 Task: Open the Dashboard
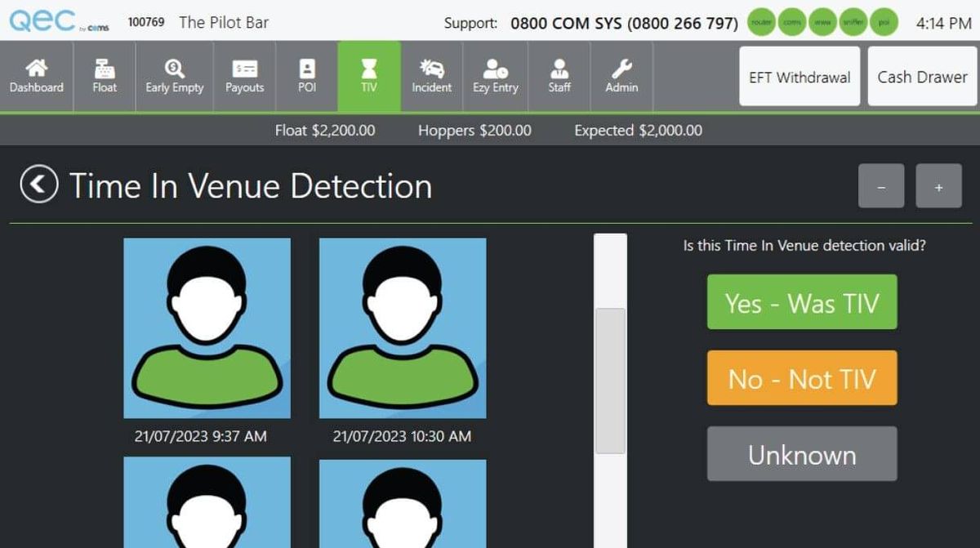point(36,76)
